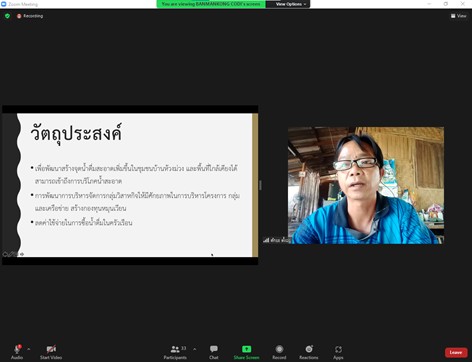The image size is (472, 362).
Task: Expand the audio options caret
Action: pyautogui.click(x=29, y=349)
